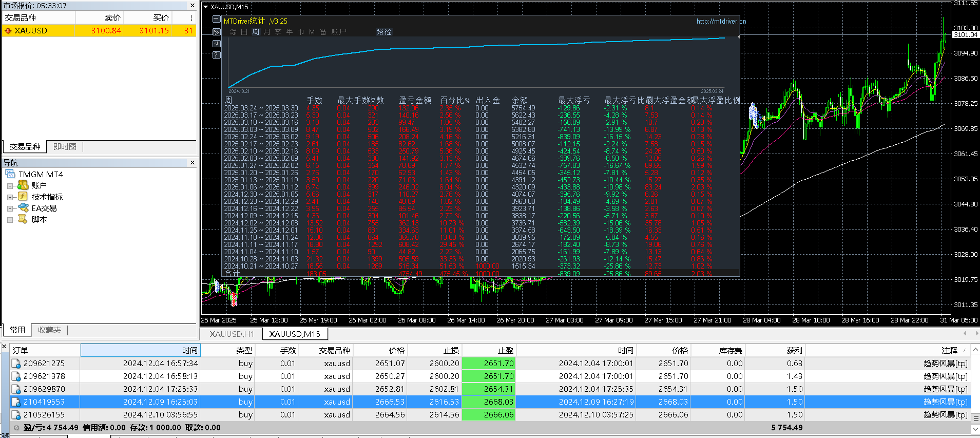Select the EA交易 icon in navigator tree
The image size is (980, 438).
24,207
